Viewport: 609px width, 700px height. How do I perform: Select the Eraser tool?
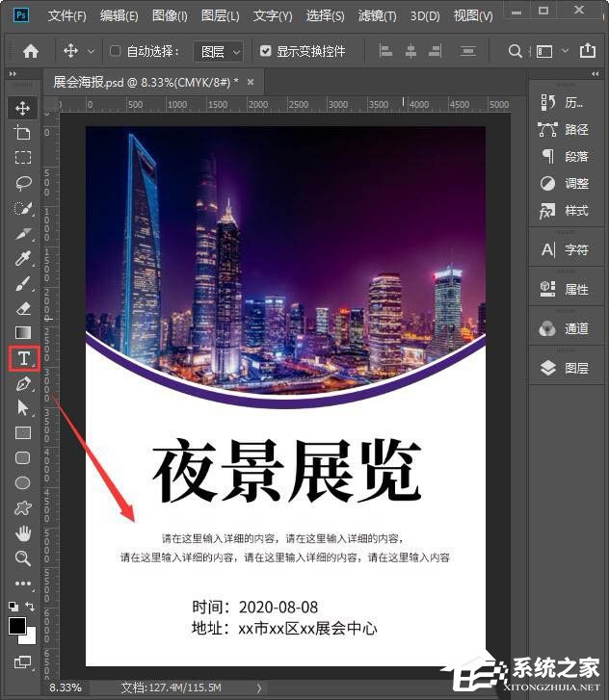23,308
